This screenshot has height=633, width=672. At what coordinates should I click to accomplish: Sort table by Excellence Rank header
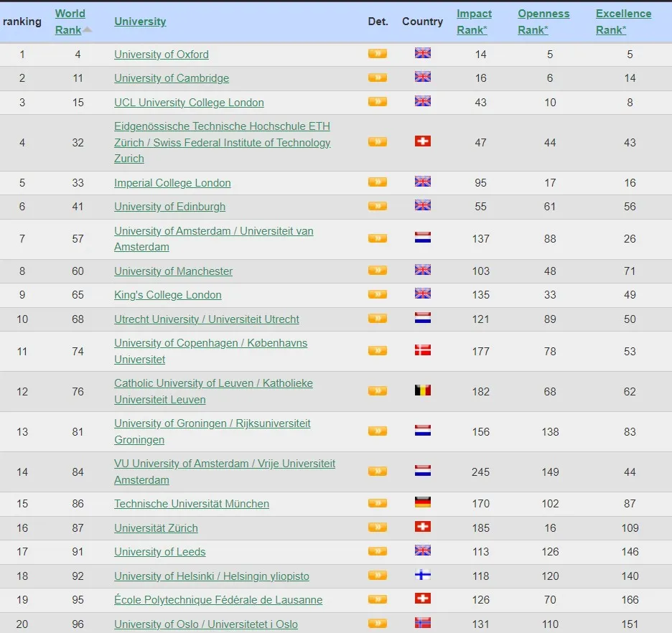tap(624, 22)
